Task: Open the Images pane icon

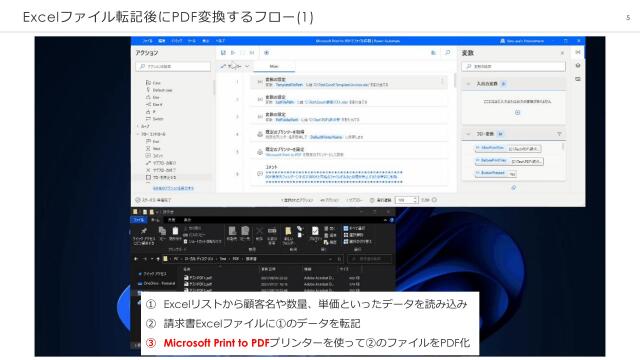Action: (x=578, y=79)
